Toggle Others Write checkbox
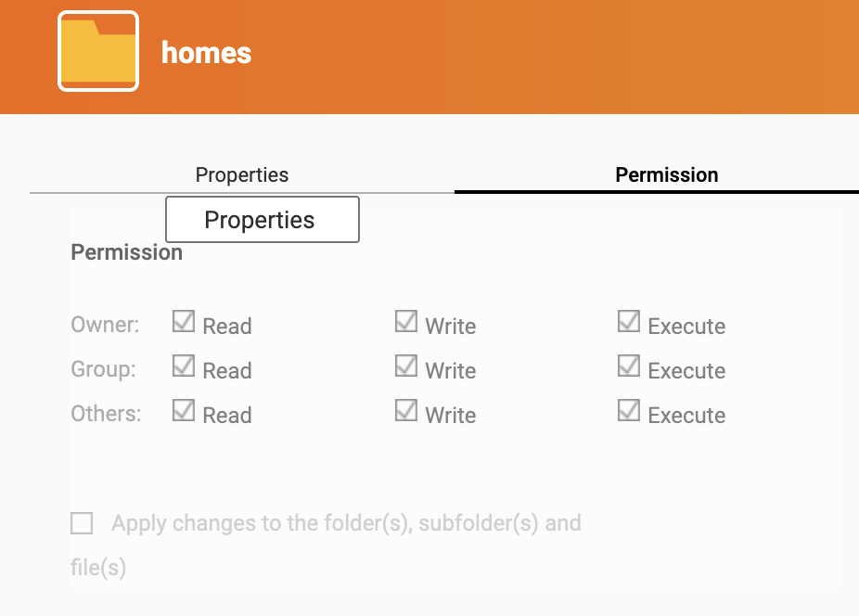 pyautogui.click(x=406, y=410)
